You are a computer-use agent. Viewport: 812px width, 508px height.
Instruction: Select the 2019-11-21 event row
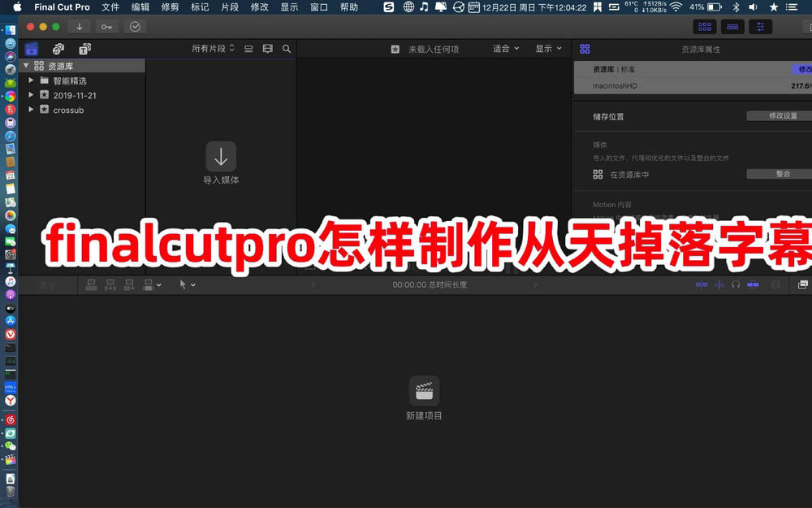click(x=82, y=95)
